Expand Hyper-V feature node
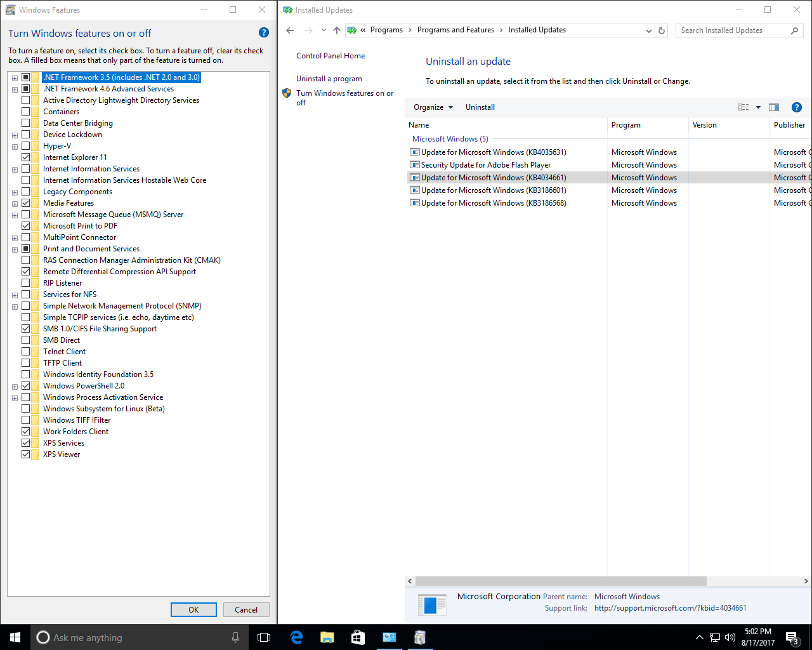The height and width of the screenshot is (650, 812). pyautogui.click(x=15, y=147)
